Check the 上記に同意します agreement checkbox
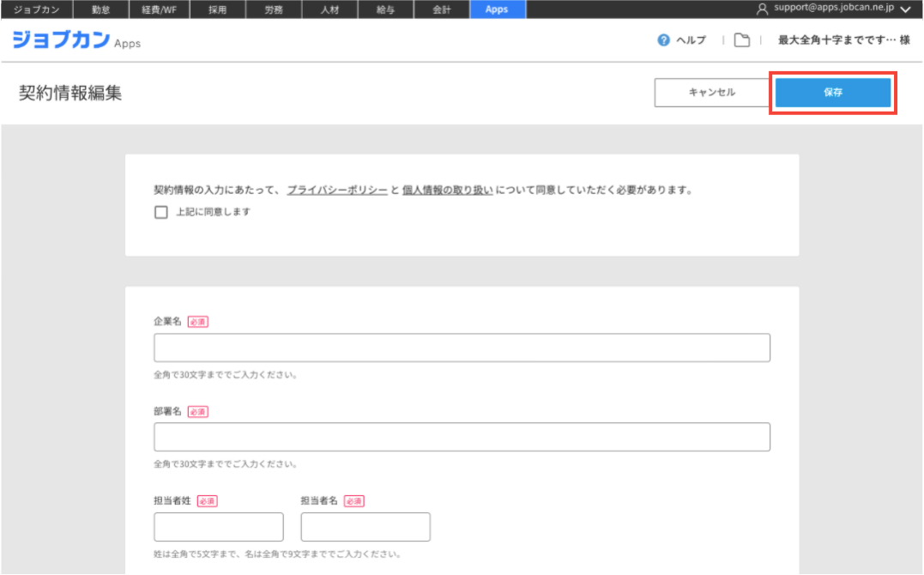924x575 pixels. pyautogui.click(x=161, y=213)
